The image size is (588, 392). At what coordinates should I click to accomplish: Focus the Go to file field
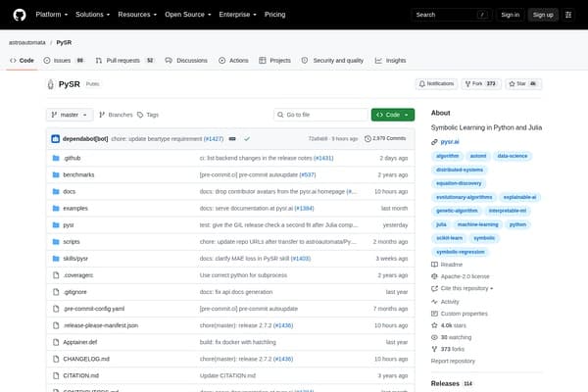click(x=321, y=115)
